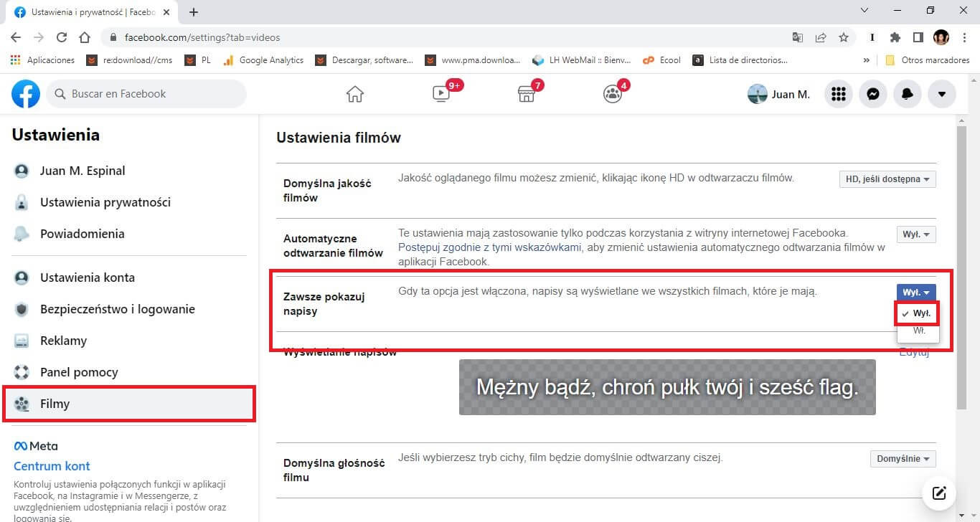
Task: Open the notifications bell icon
Action: [x=907, y=94]
